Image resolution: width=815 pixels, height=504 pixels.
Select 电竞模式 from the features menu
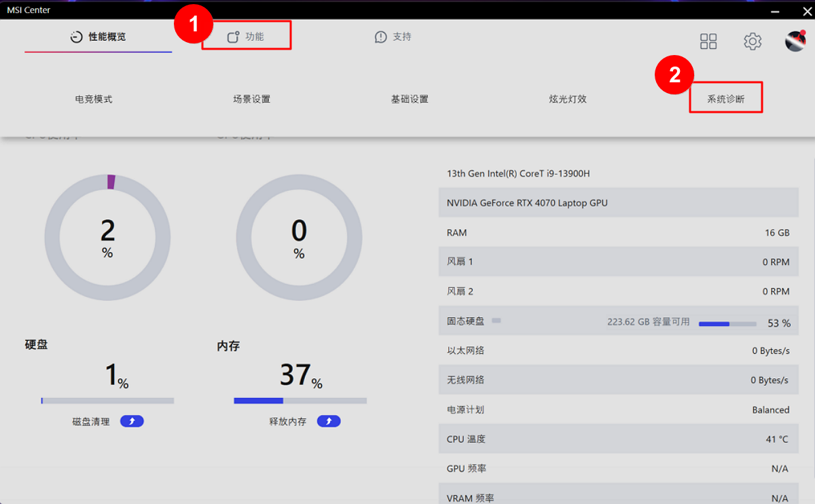pos(94,99)
